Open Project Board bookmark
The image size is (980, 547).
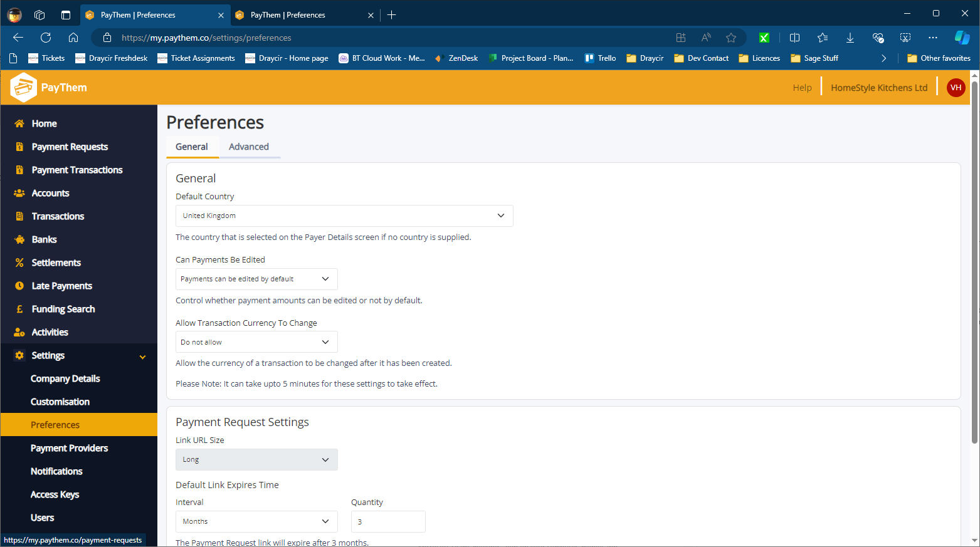(530, 58)
